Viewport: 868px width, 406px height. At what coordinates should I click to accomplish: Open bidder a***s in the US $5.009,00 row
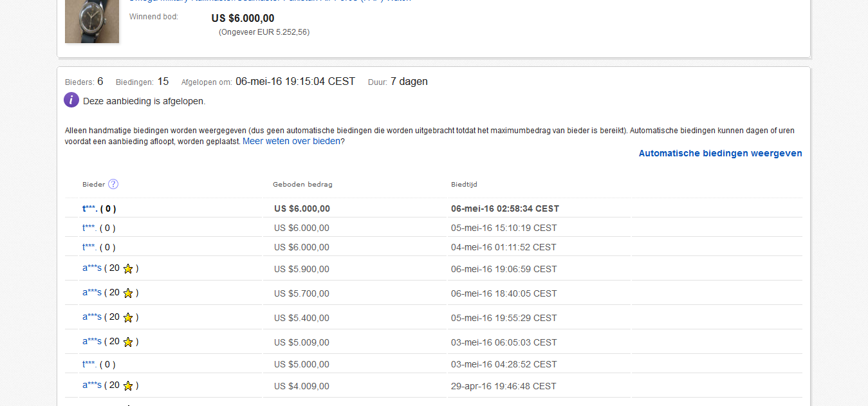coord(92,341)
